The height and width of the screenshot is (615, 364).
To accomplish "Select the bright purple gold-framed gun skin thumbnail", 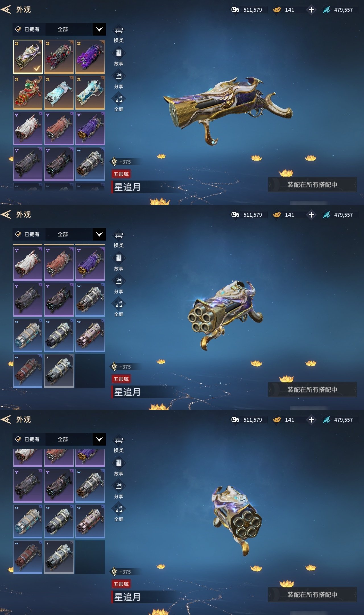I will [90, 57].
